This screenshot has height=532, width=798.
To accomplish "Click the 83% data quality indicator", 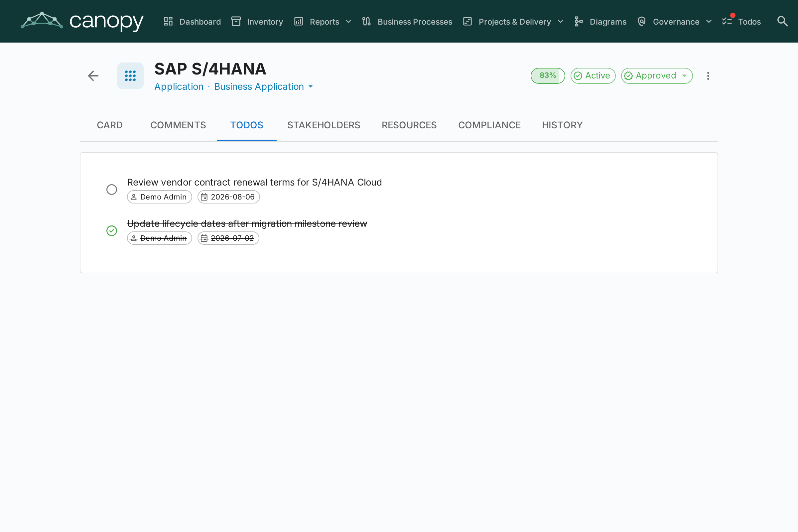I will (548, 76).
